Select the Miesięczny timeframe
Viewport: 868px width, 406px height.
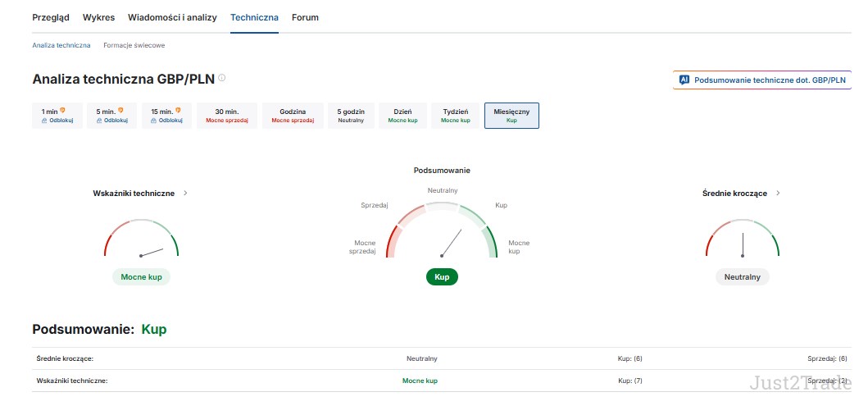(x=511, y=115)
